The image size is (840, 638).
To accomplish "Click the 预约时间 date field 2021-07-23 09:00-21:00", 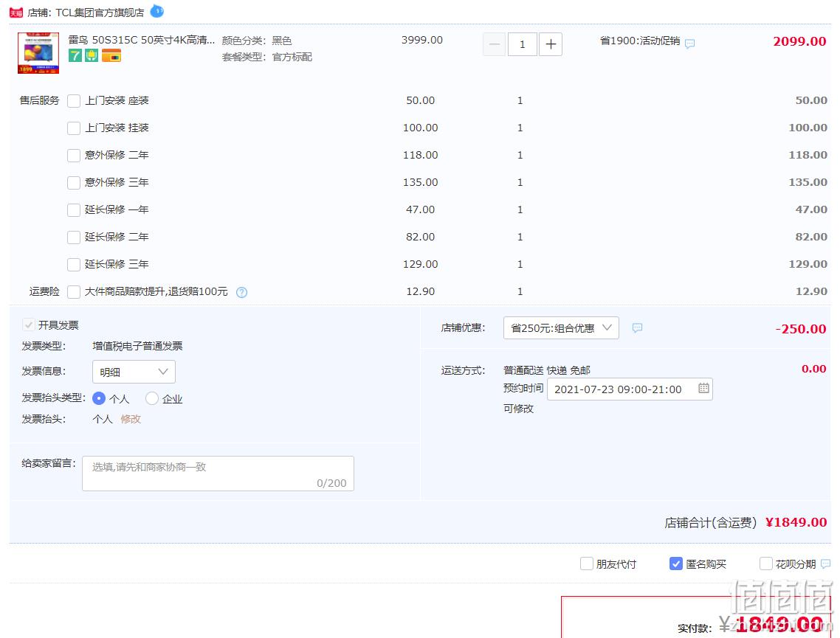I will [630, 389].
